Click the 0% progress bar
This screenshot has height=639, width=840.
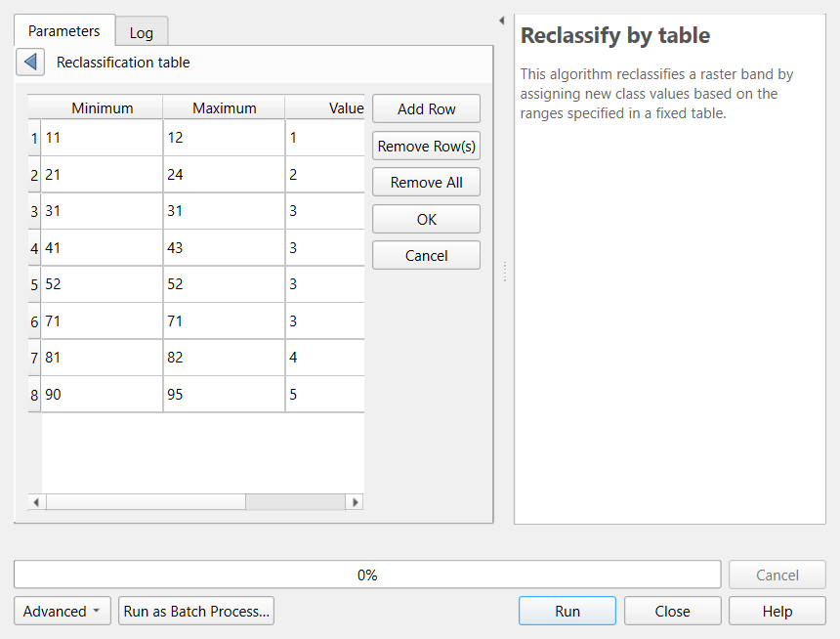click(367, 575)
